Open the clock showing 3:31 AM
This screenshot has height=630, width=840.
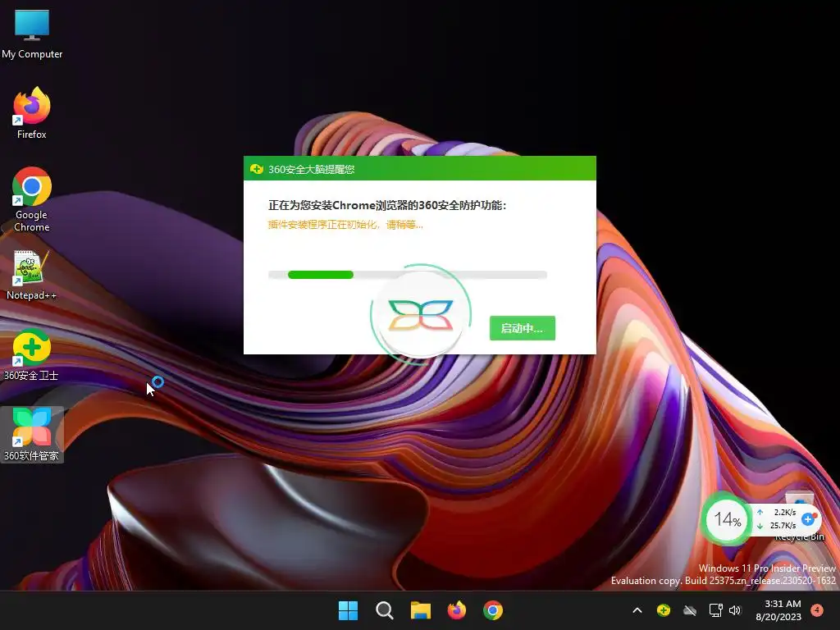point(778,610)
